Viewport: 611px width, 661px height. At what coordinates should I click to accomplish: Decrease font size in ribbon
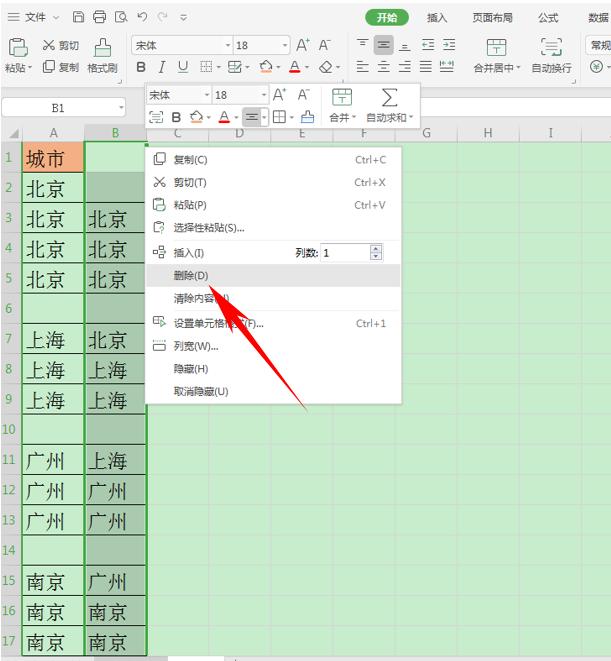coord(324,45)
